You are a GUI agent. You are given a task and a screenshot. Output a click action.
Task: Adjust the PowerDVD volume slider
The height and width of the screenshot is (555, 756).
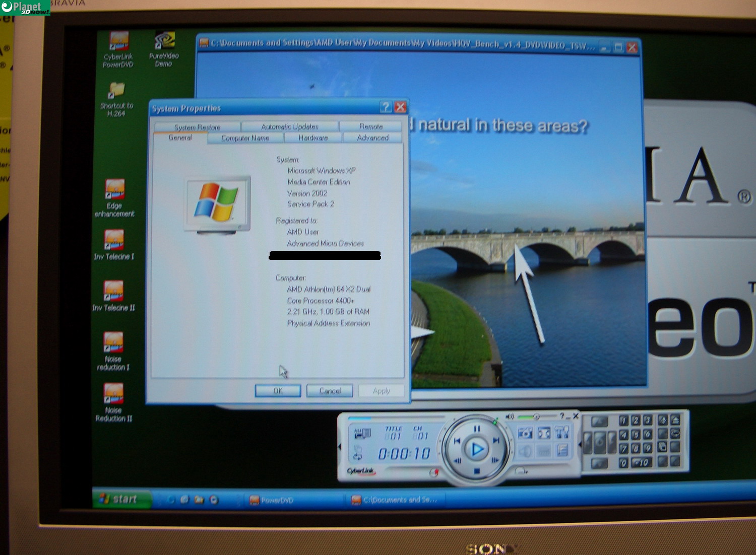pos(535,417)
